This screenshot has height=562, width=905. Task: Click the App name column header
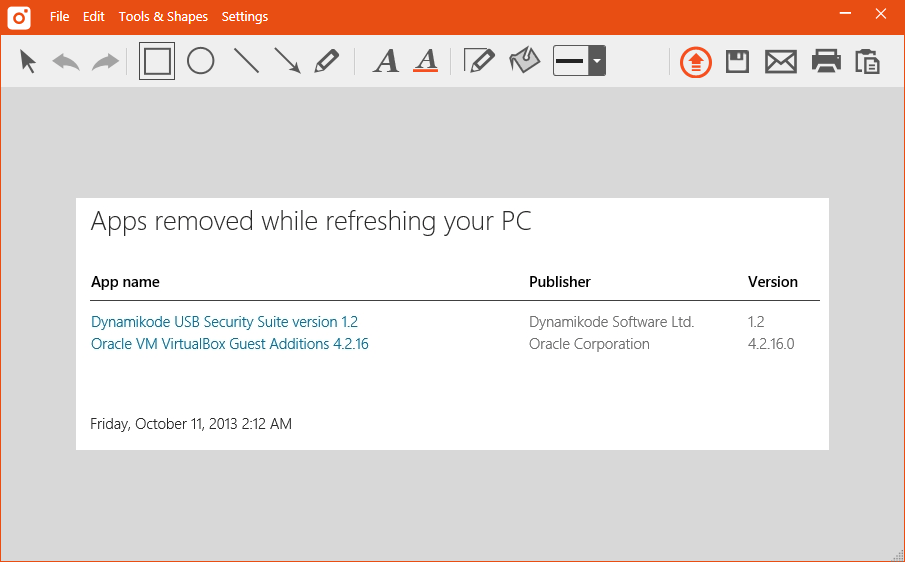[125, 282]
